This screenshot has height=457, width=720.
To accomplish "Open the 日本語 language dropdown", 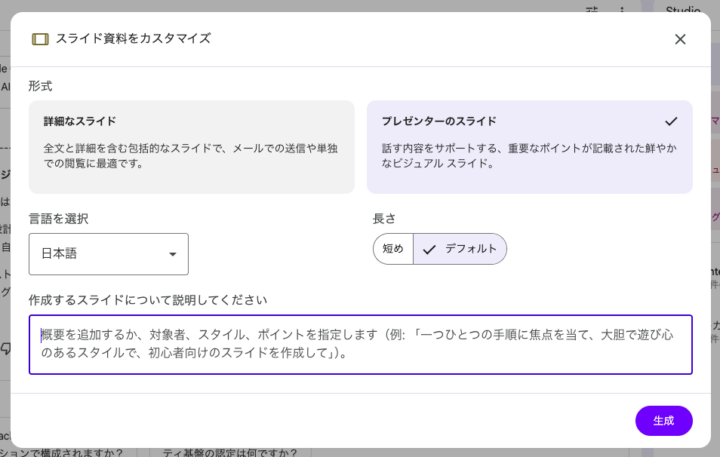I will pos(108,254).
